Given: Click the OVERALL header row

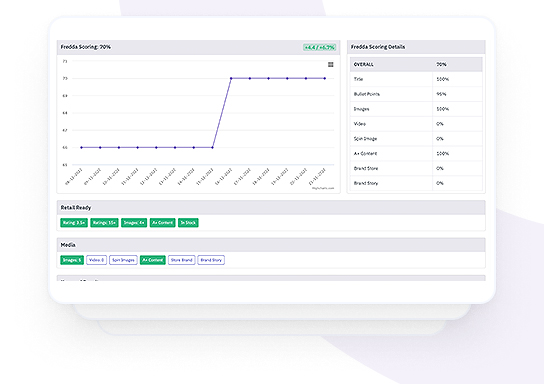Looking at the screenshot, I should [416, 65].
